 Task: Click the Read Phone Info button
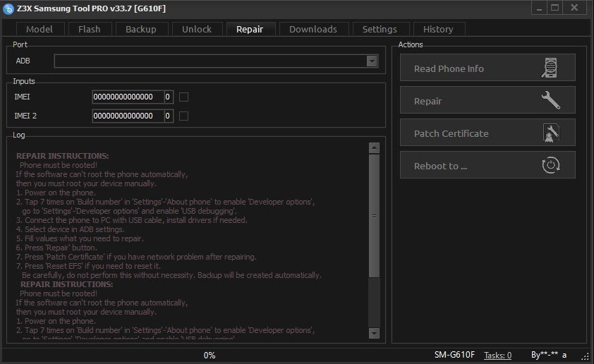487,68
